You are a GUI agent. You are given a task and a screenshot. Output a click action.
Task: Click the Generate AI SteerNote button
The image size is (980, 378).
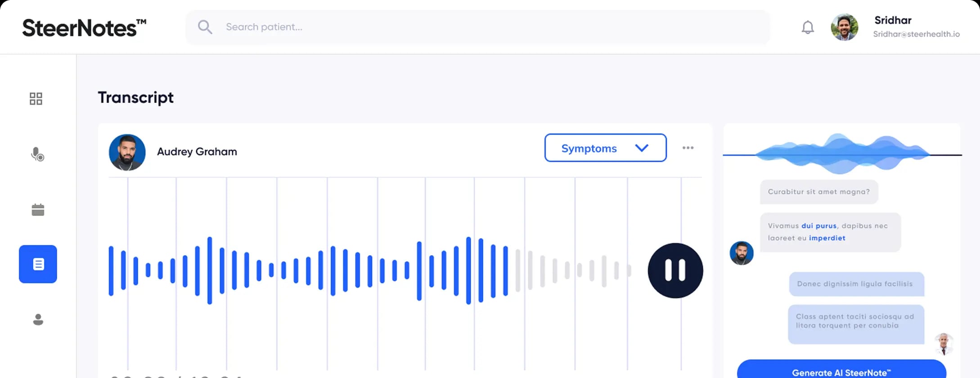(x=841, y=371)
